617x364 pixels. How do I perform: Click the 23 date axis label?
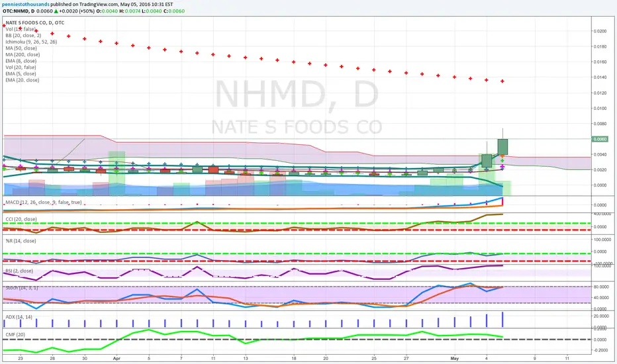21,359
